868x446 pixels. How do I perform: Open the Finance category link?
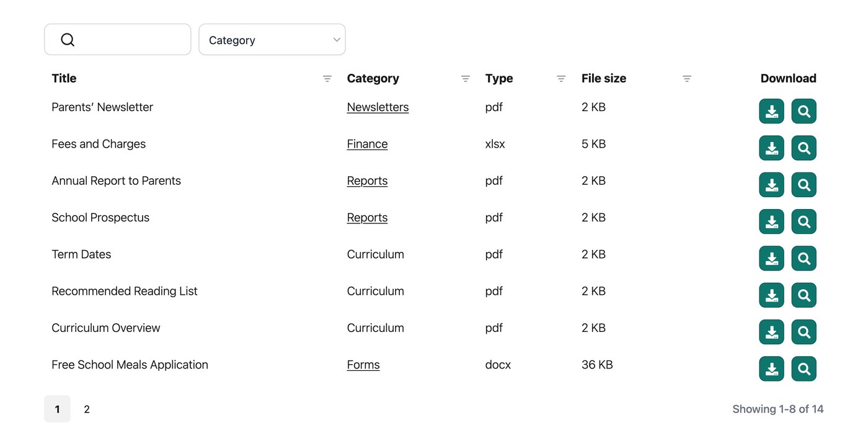coord(367,144)
